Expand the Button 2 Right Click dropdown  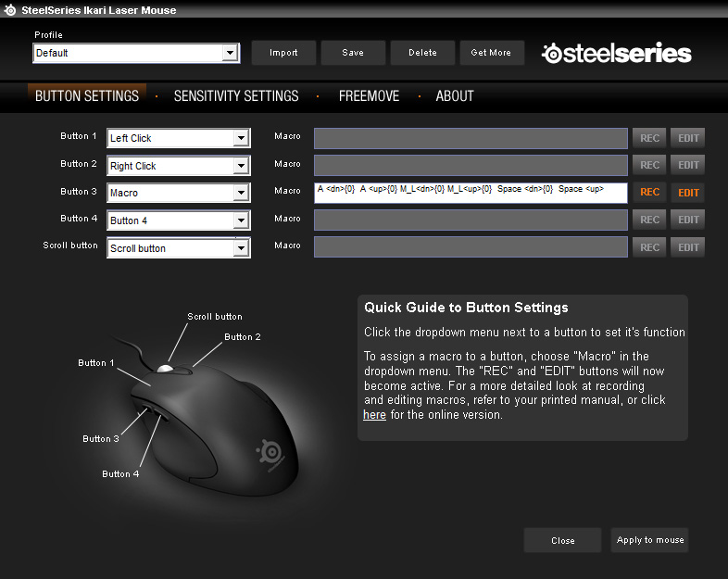point(179,166)
